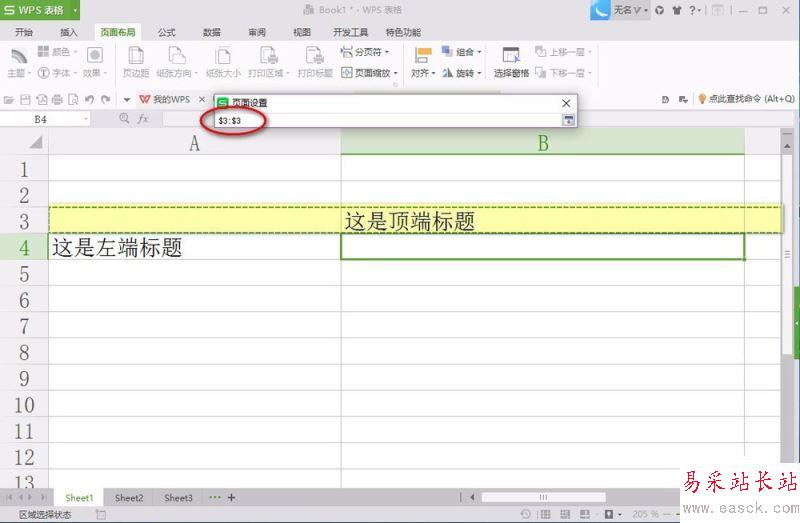Click the redo arrow icon
800x523 pixels.
106,99
